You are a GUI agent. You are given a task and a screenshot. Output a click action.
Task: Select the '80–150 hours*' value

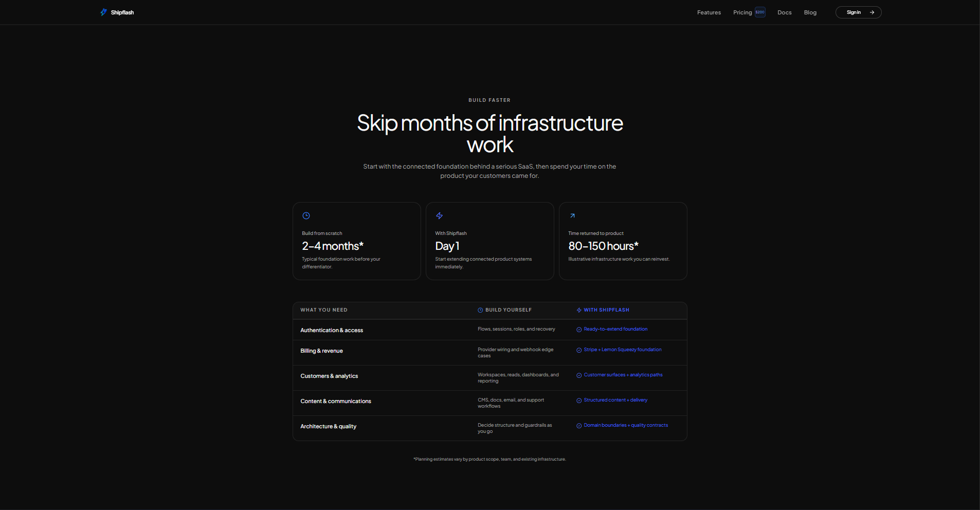point(604,246)
